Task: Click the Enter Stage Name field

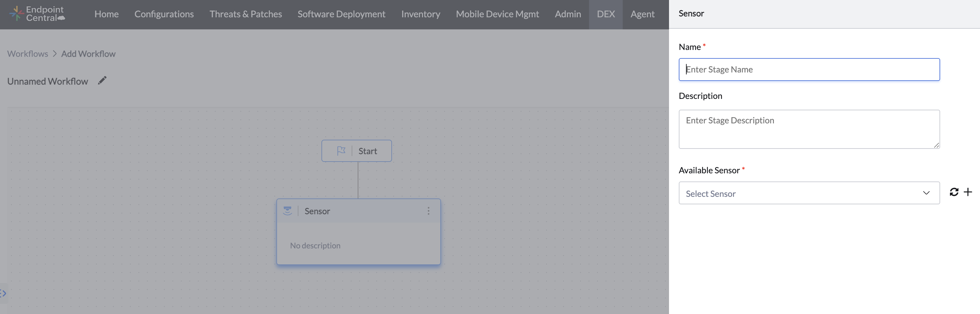Action: (809, 69)
